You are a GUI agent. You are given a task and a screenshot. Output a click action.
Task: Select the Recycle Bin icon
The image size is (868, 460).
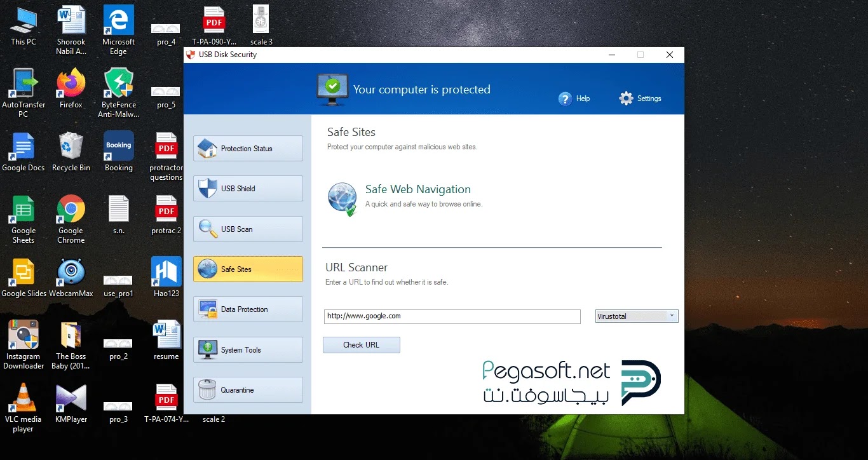click(71, 152)
